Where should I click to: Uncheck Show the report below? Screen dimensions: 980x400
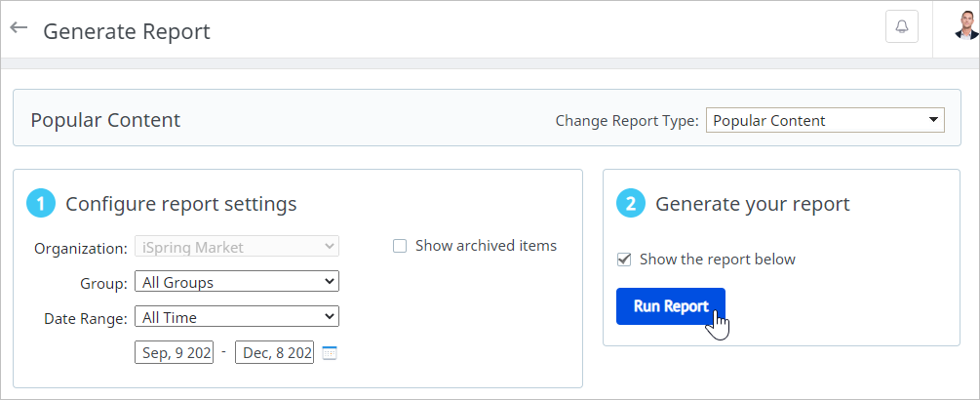tap(624, 260)
